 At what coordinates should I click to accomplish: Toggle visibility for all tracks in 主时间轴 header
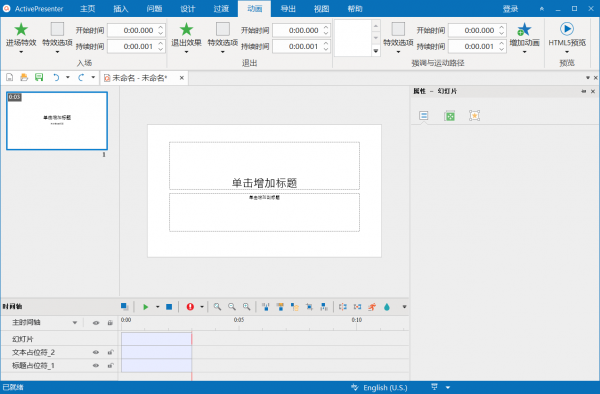96,323
